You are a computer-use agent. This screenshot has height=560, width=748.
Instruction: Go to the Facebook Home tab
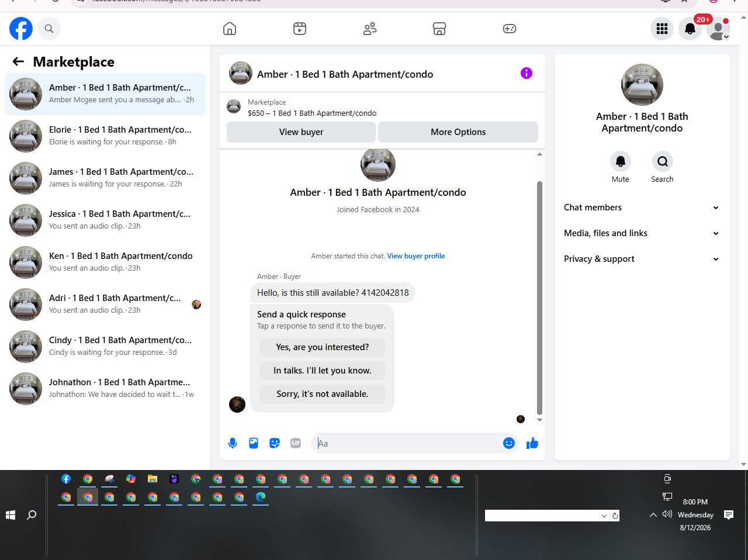[230, 29]
